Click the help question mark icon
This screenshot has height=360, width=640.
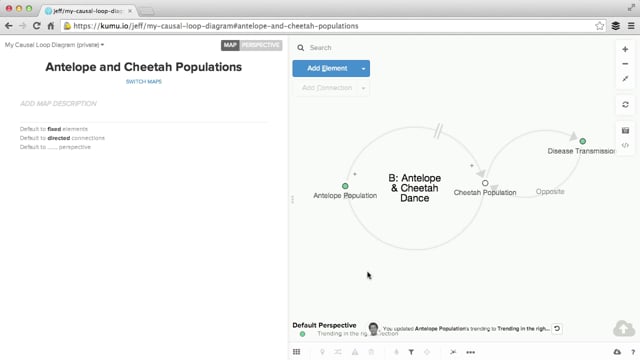pyautogui.click(x=633, y=352)
